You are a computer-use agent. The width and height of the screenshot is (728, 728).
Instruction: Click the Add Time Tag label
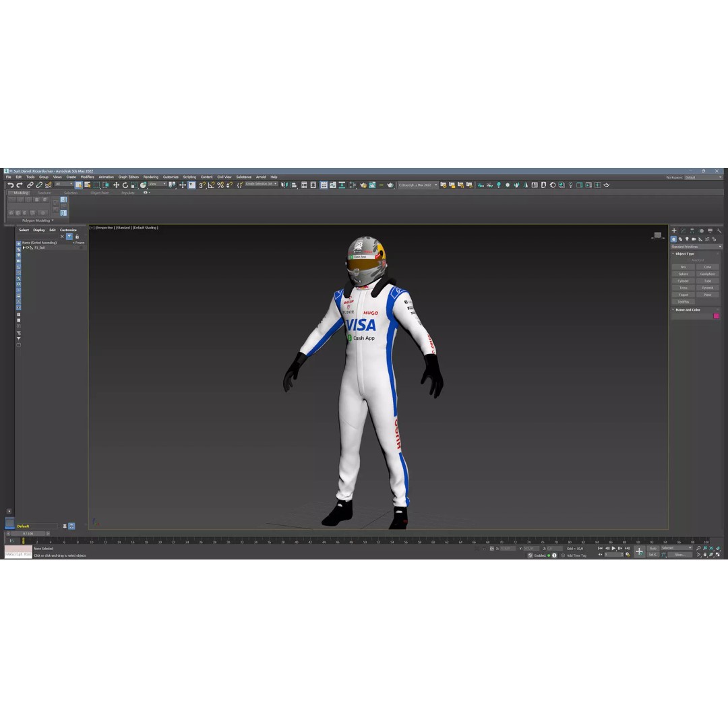pyautogui.click(x=576, y=555)
